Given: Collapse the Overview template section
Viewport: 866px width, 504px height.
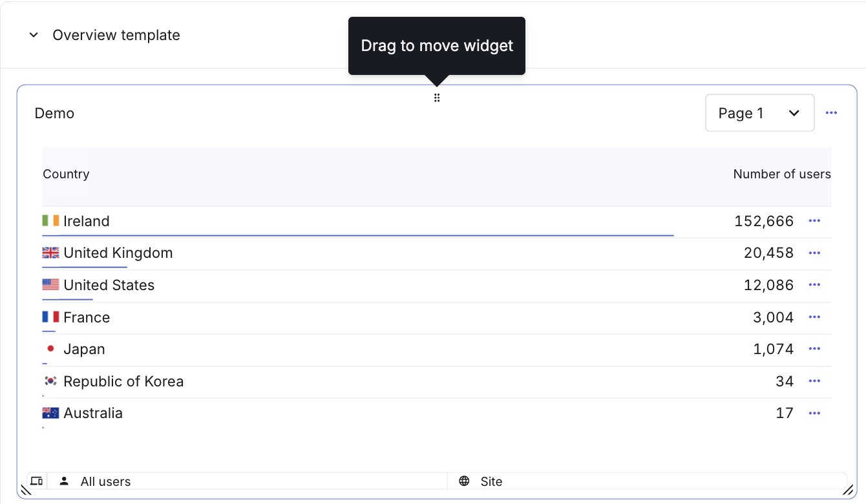Looking at the screenshot, I should click(34, 35).
